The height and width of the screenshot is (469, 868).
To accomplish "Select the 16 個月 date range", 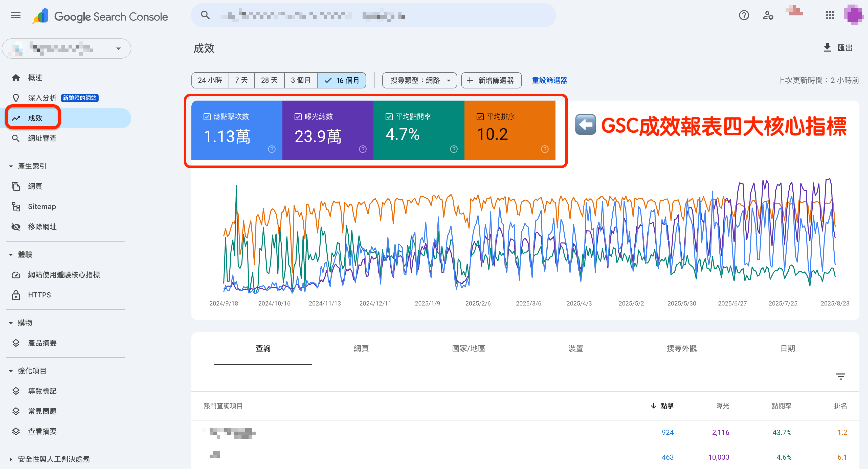I will (x=342, y=80).
